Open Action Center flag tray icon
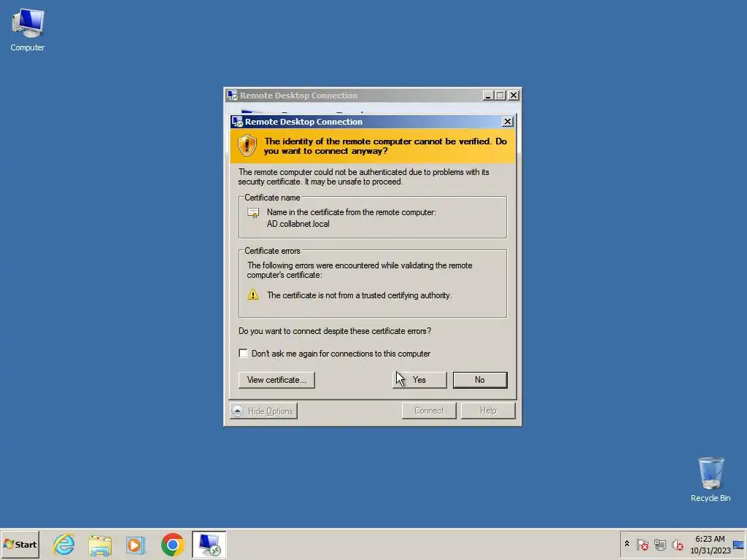The height and width of the screenshot is (560, 747). (642, 544)
